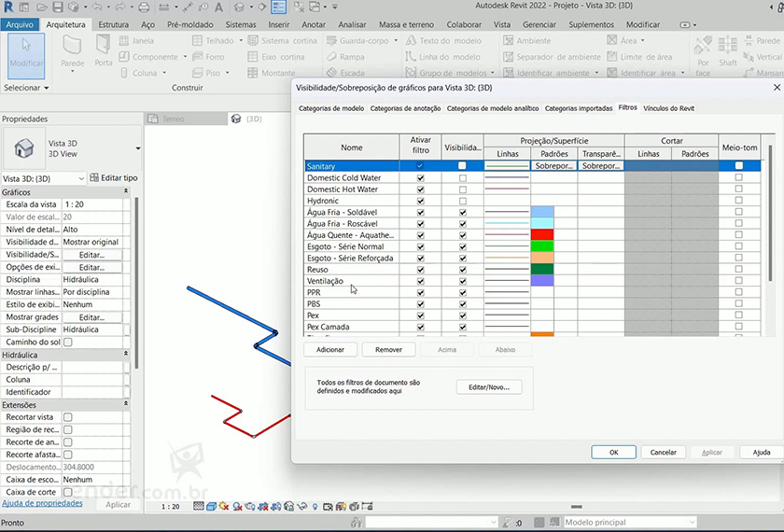The image size is (784, 532).
Task: Open the Gerenciar ribbon tab
Action: click(539, 24)
